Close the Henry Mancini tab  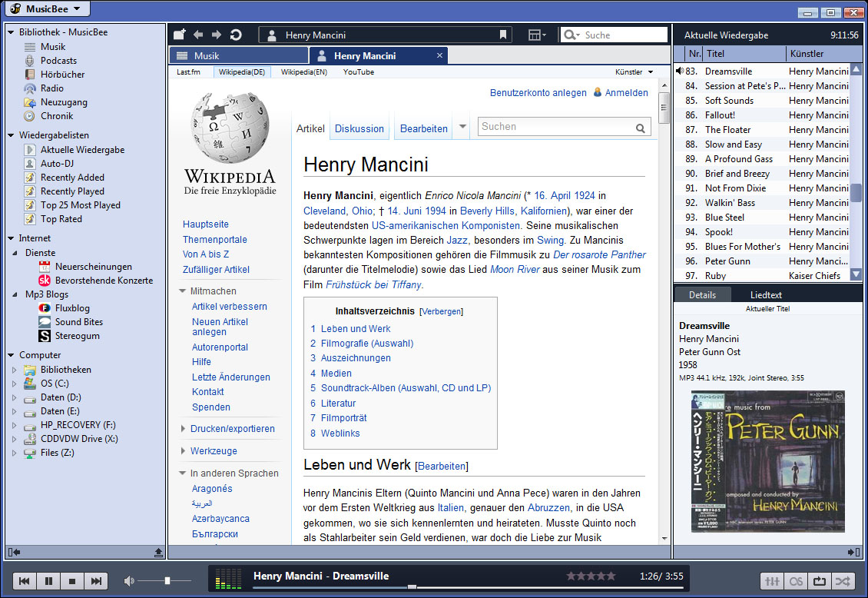pos(439,55)
